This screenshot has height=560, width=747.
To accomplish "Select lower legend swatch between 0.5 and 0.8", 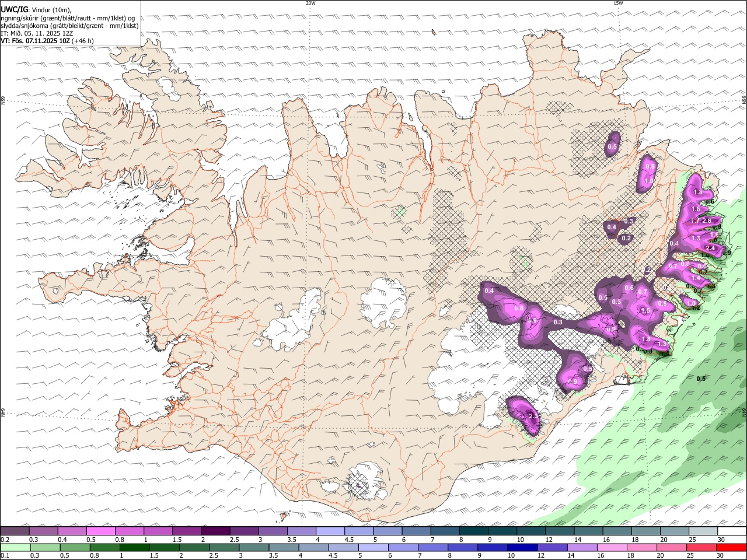I will [75, 547].
